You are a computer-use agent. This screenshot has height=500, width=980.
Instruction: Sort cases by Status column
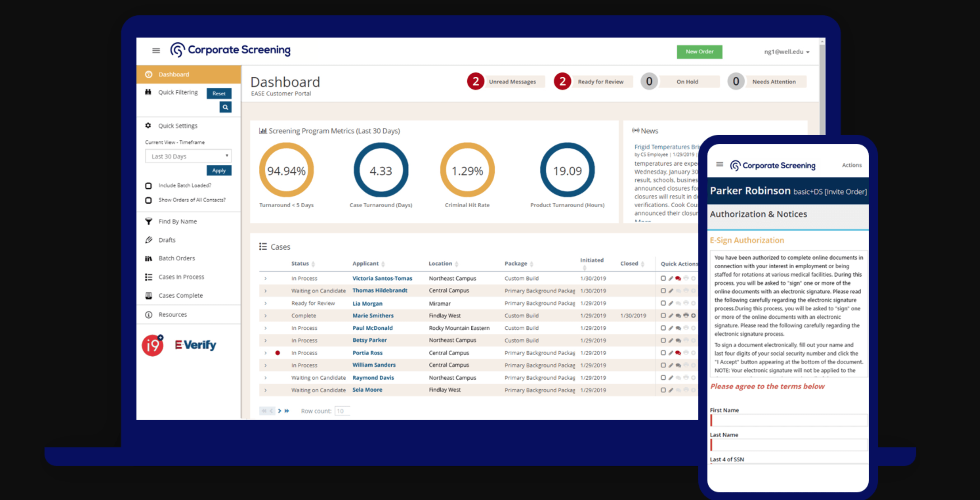coord(303,264)
